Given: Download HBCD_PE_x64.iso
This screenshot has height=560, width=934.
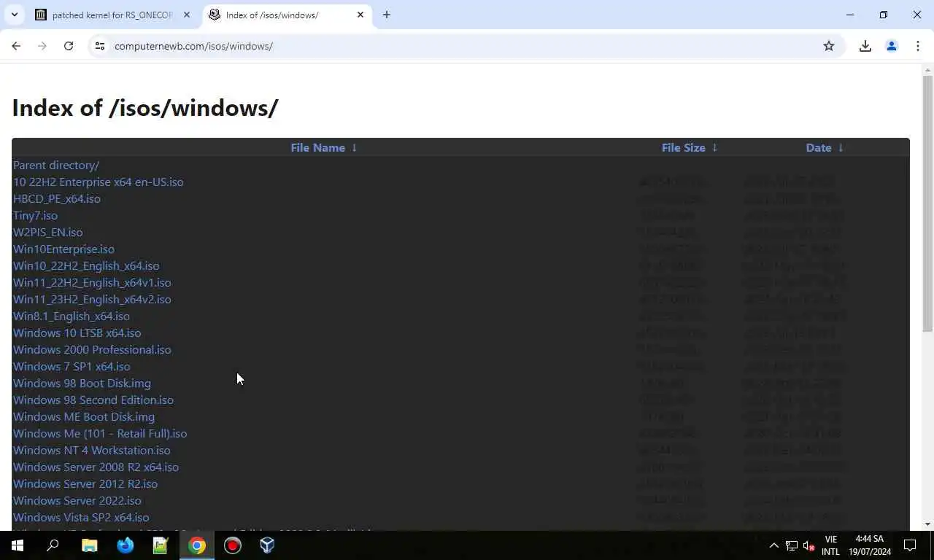Looking at the screenshot, I should click(x=57, y=198).
